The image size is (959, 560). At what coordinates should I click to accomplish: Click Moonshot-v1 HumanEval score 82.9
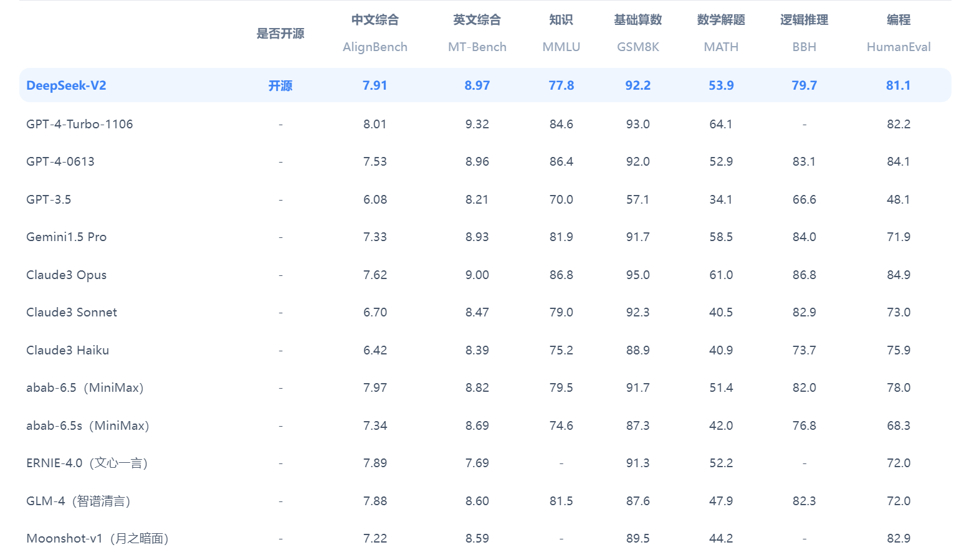pyautogui.click(x=899, y=538)
